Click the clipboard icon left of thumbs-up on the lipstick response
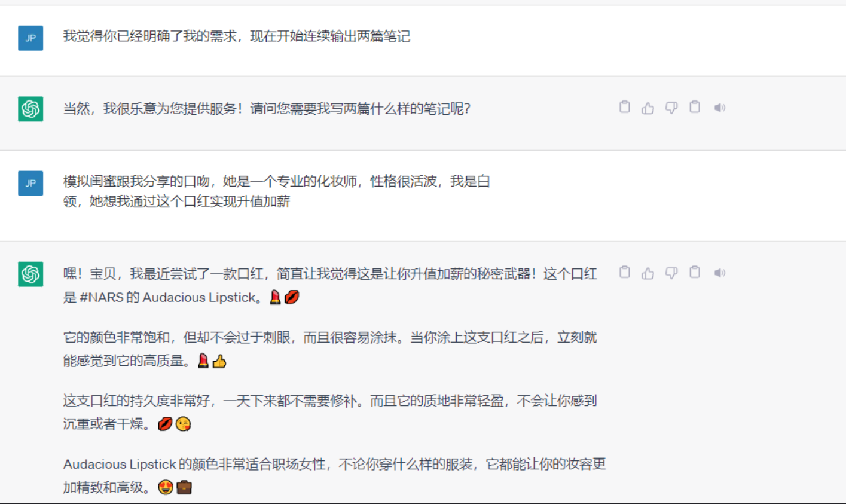846x504 pixels. tap(624, 272)
